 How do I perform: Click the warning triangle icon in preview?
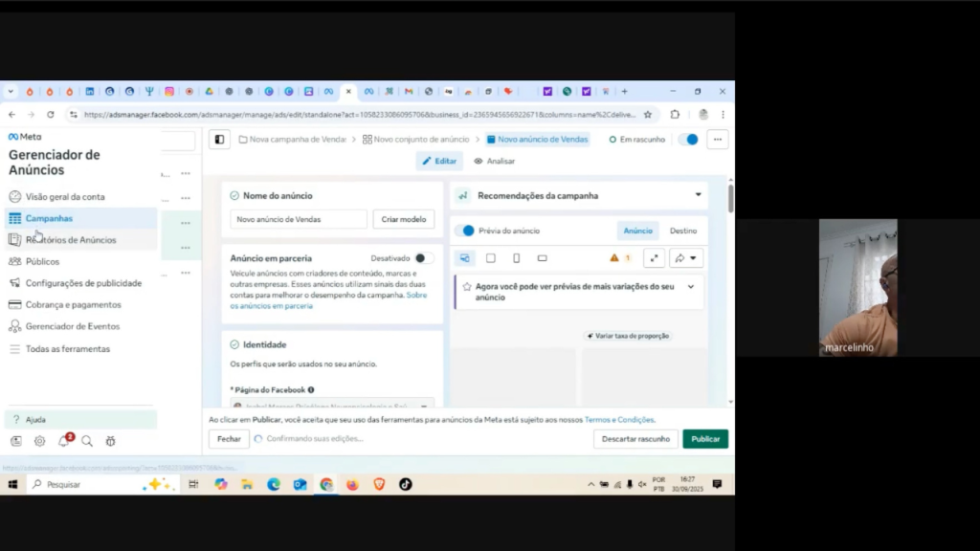[614, 258]
